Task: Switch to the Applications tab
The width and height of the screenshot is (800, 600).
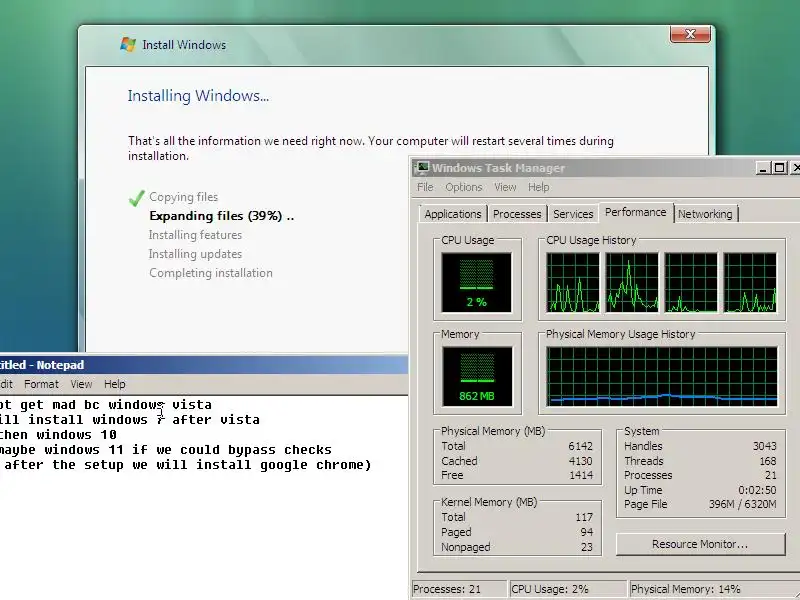Action: point(453,214)
